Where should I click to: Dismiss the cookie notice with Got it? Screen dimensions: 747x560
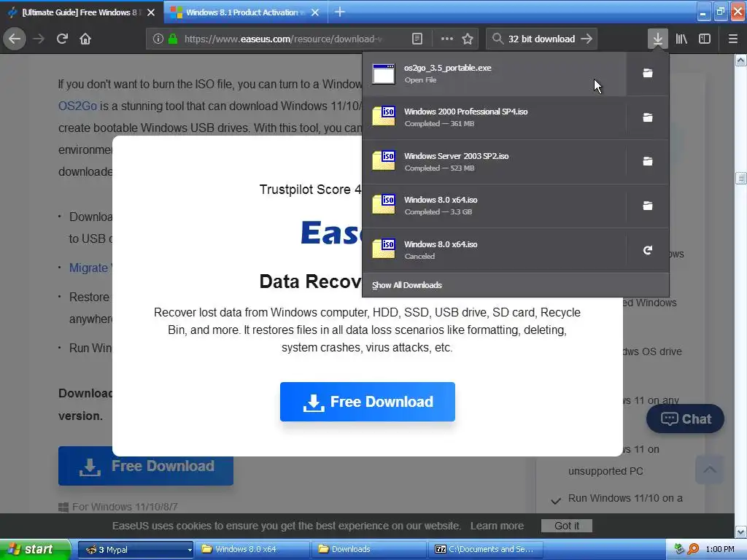coord(566,526)
